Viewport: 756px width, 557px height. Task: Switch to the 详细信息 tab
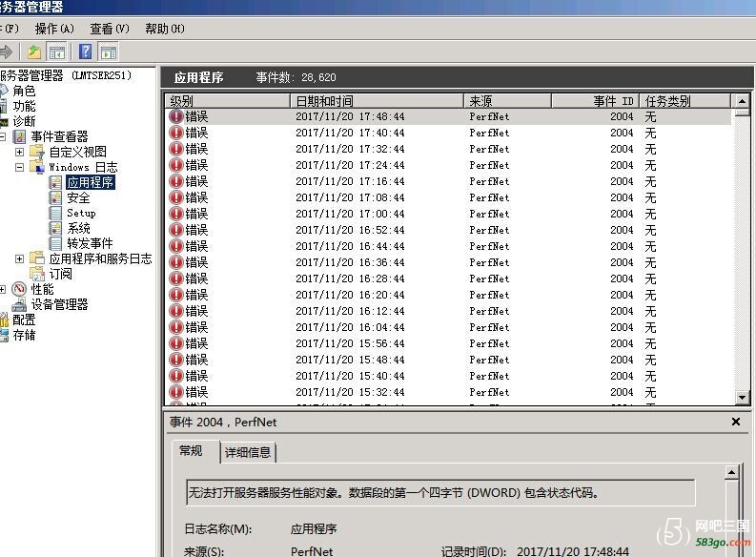tap(248, 452)
